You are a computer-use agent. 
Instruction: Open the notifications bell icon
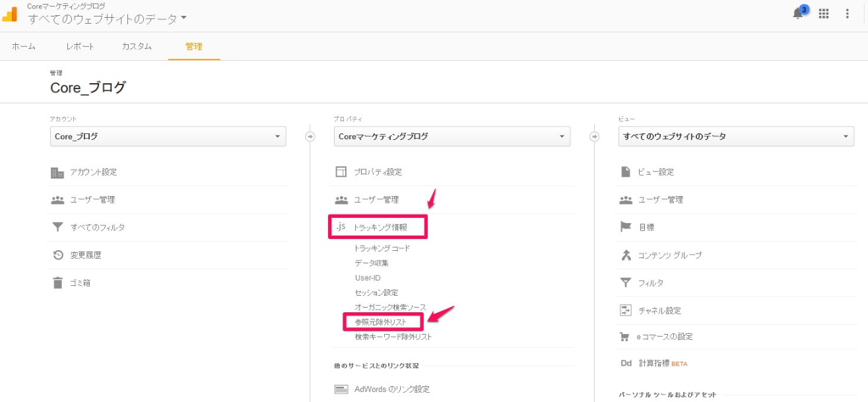tap(798, 14)
